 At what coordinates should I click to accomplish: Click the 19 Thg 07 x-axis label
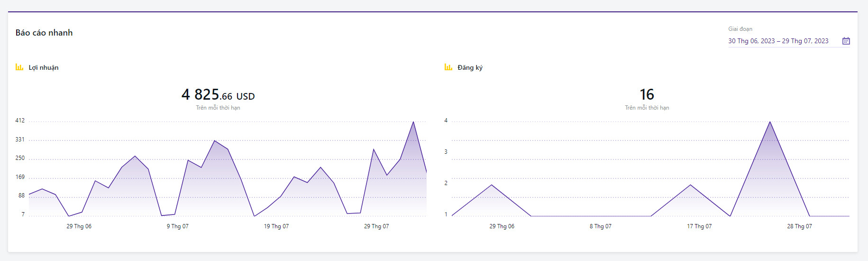[x=276, y=226]
